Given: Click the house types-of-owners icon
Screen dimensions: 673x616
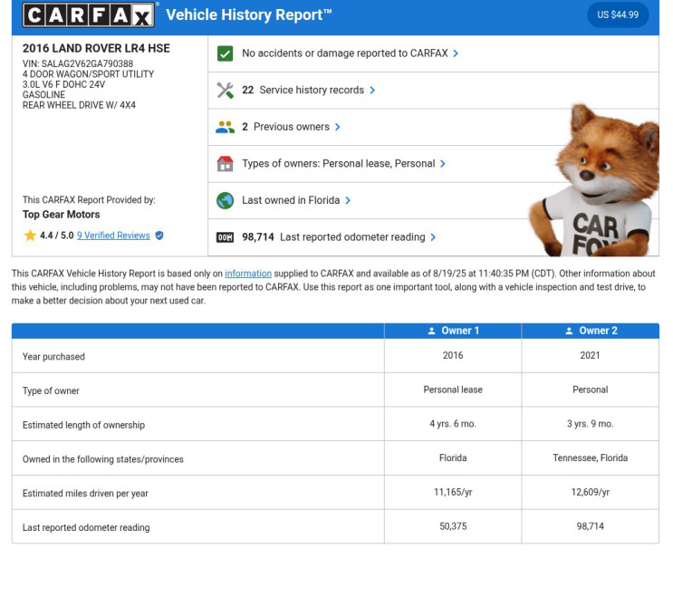Looking at the screenshot, I should [x=226, y=164].
